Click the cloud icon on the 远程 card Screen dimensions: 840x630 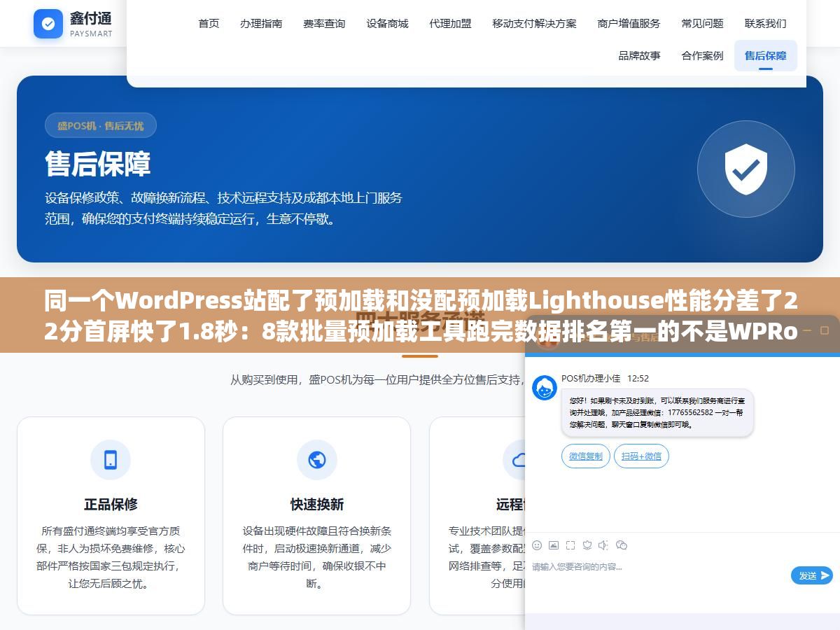pos(518,460)
